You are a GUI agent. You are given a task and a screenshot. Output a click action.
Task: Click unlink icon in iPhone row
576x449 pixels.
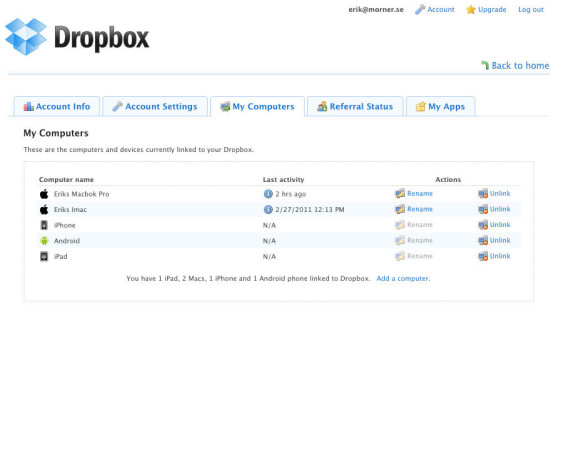pos(483,224)
